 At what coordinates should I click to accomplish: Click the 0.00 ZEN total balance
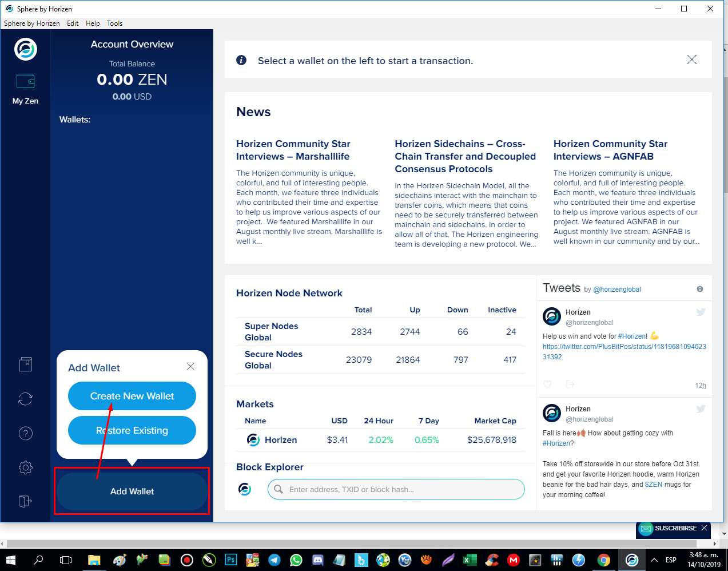[x=132, y=80]
